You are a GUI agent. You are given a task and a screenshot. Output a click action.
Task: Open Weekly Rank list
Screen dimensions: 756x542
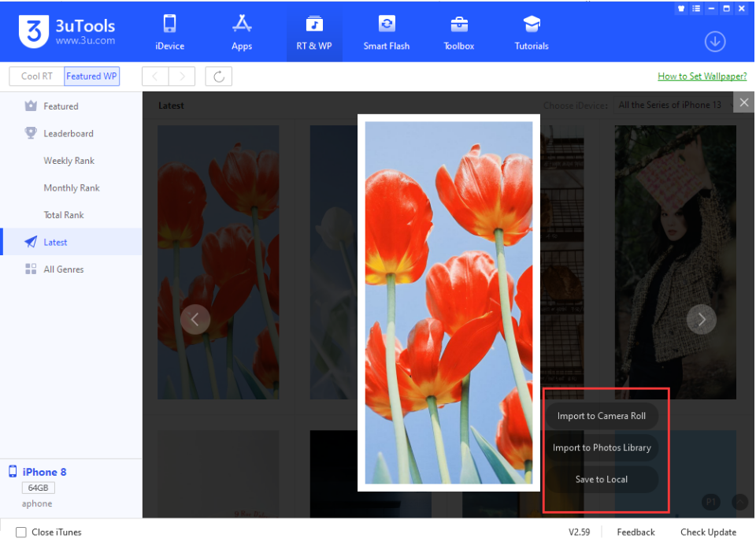[69, 161]
